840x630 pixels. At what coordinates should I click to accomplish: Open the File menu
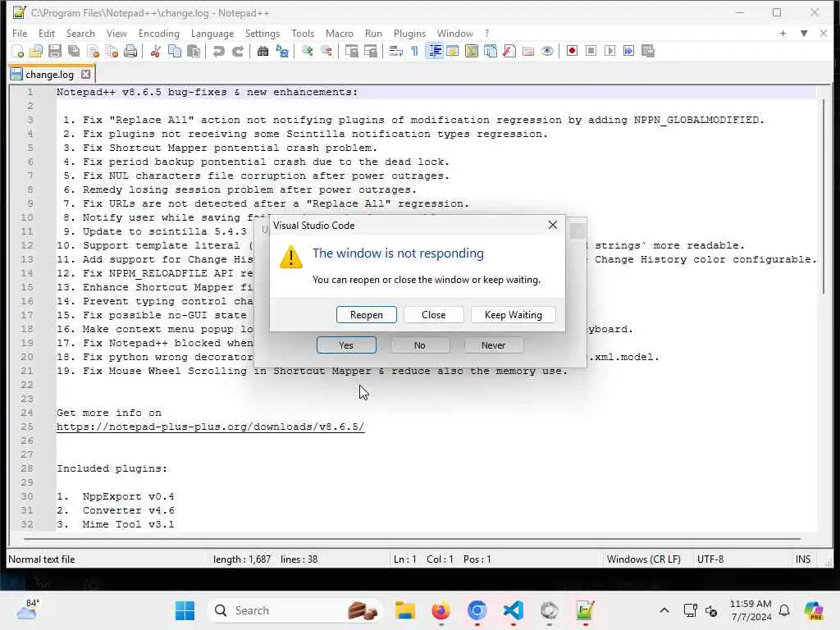20,33
